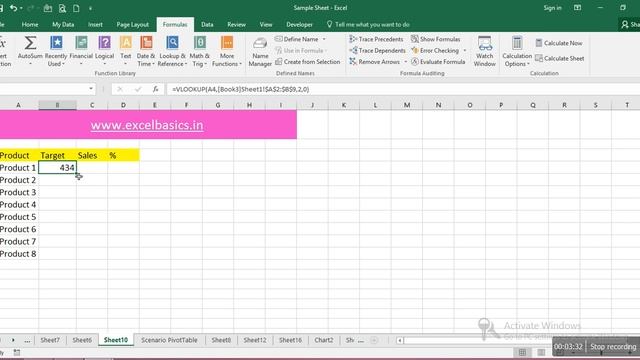Image resolution: width=640 pixels, height=360 pixels.
Task: Click Error Checking
Action: coord(435,51)
